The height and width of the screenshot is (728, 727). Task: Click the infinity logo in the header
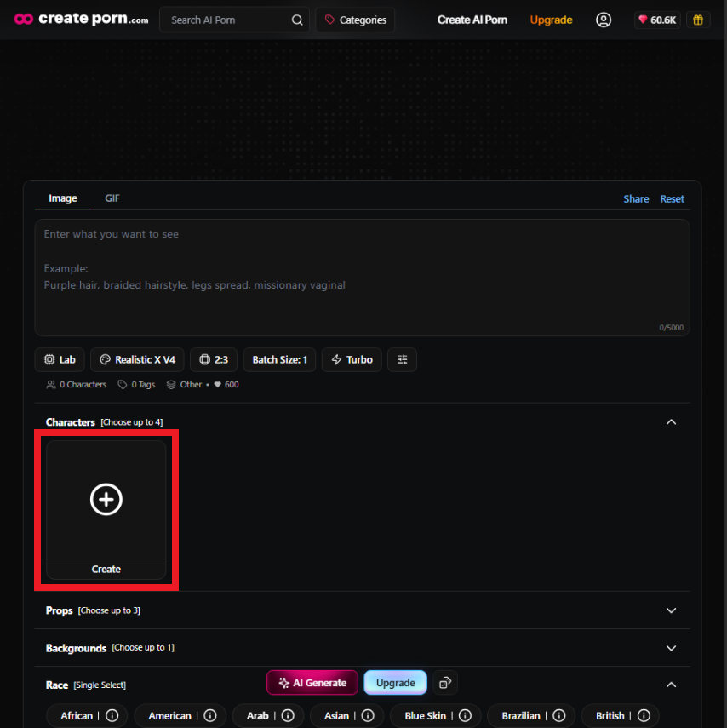click(24, 19)
